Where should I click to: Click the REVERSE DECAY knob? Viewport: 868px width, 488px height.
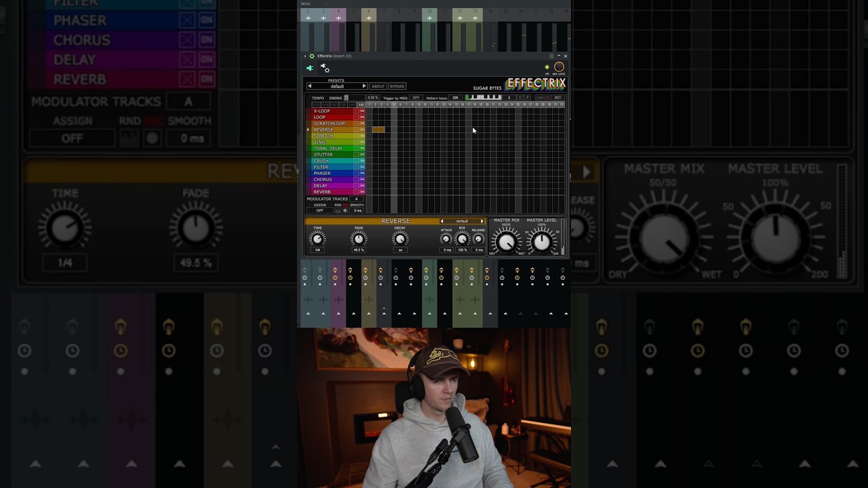pos(400,238)
